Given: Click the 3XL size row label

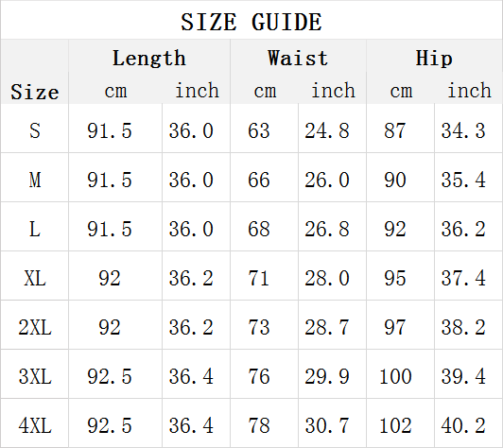Looking at the screenshot, I should (35, 376).
